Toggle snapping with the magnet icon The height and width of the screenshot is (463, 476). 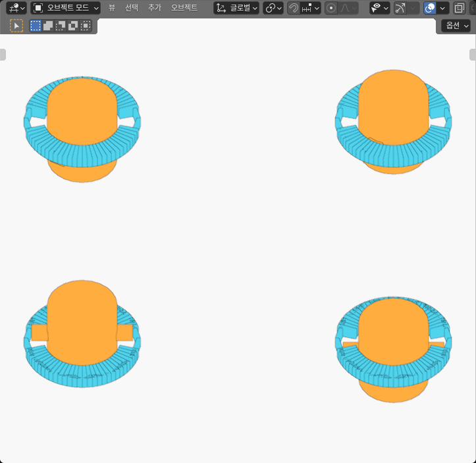(x=294, y=8)
